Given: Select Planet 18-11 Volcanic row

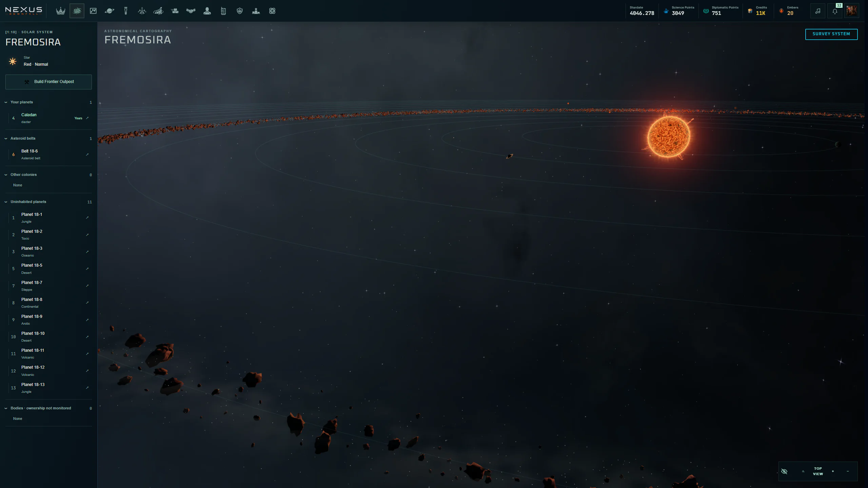Looking at the screenshot, I should click(x=48, y=354).
